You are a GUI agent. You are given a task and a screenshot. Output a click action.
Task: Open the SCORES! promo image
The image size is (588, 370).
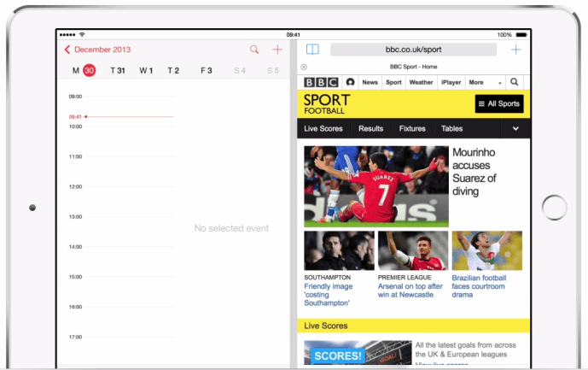pyautogui.click(x=358, y=352)
